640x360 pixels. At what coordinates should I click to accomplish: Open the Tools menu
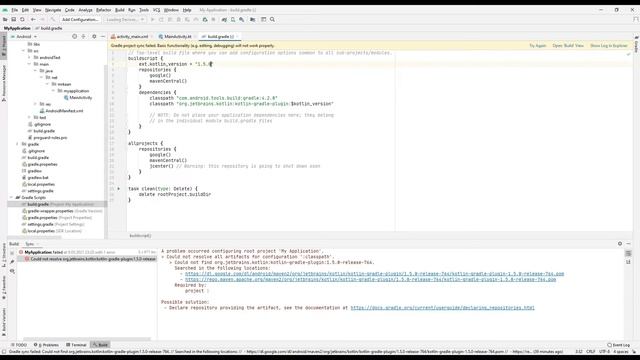click(144, 10)
